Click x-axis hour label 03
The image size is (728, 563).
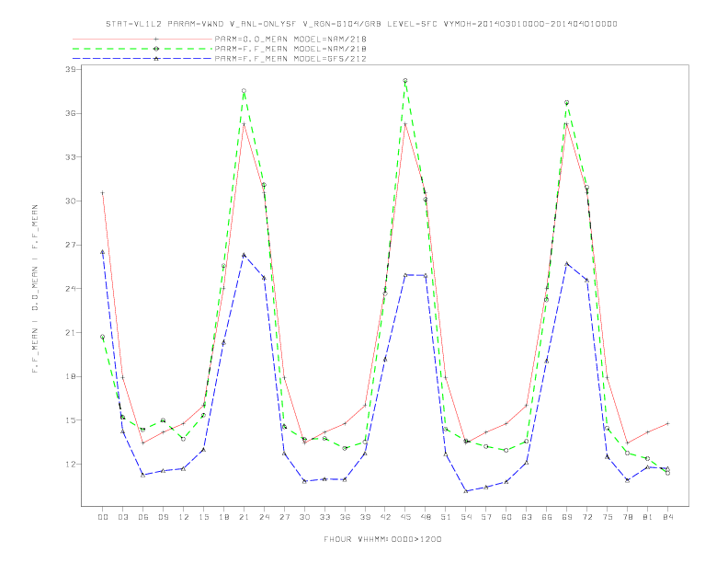(x=123, y=517)
